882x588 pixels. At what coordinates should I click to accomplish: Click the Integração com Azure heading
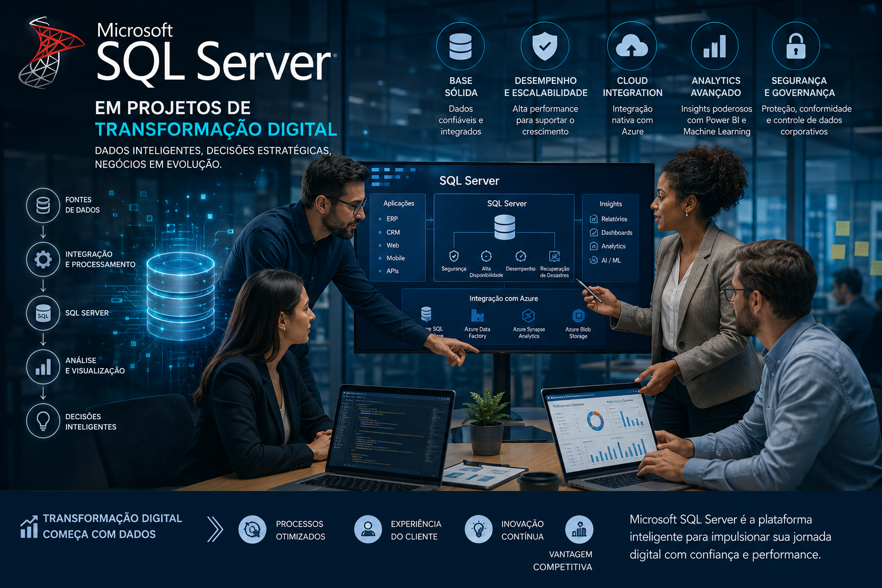click(x=504, y=299)
